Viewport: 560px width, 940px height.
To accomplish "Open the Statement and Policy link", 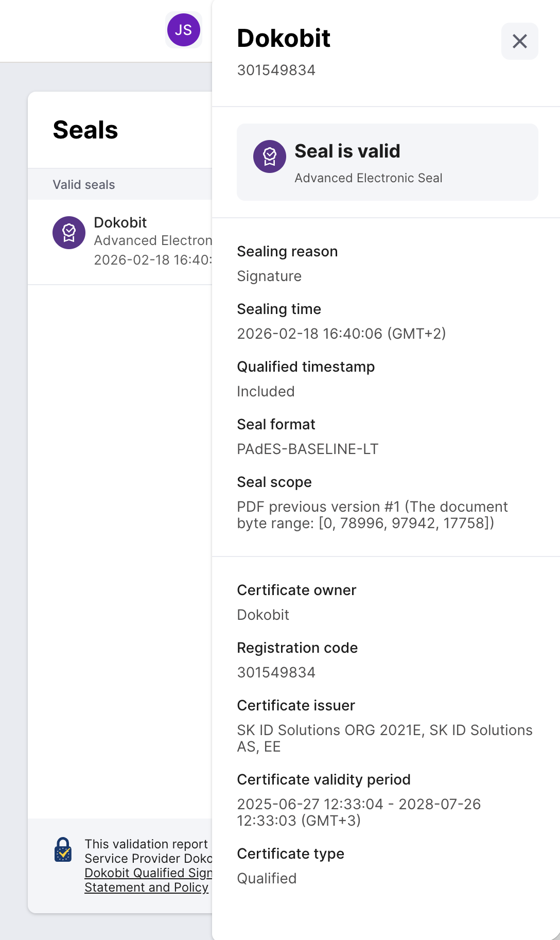I will coord(146,887).
